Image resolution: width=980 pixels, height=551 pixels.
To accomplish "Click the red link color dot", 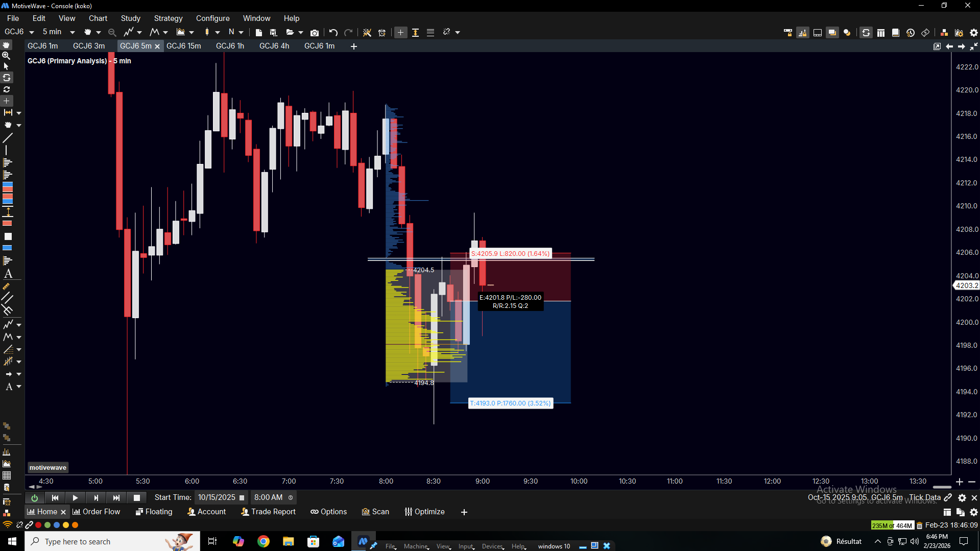I will [x=38, y=525].
